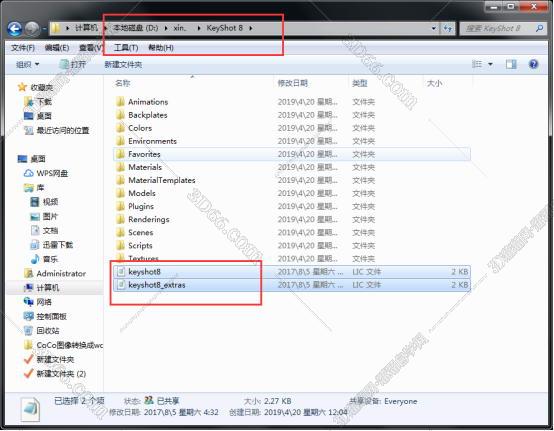Click the 网络 network icon
Viewport: 554px width, 431px height.
click(x=28, y=302)
